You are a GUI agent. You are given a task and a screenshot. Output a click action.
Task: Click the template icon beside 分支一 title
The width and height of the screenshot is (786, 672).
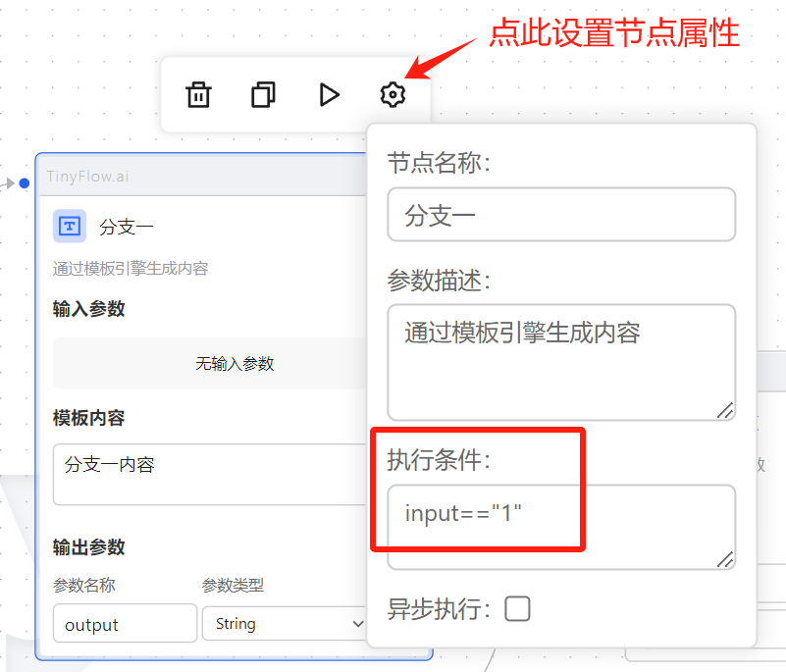[70, 227]
